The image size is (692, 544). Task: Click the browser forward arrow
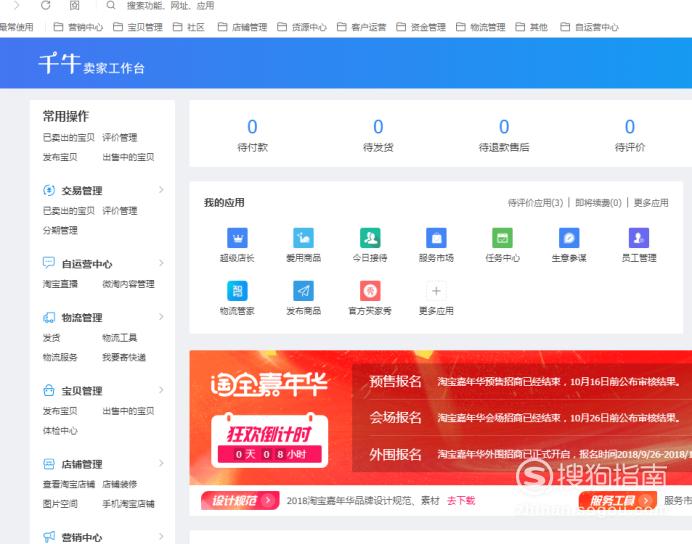click(x=16, y=5)
